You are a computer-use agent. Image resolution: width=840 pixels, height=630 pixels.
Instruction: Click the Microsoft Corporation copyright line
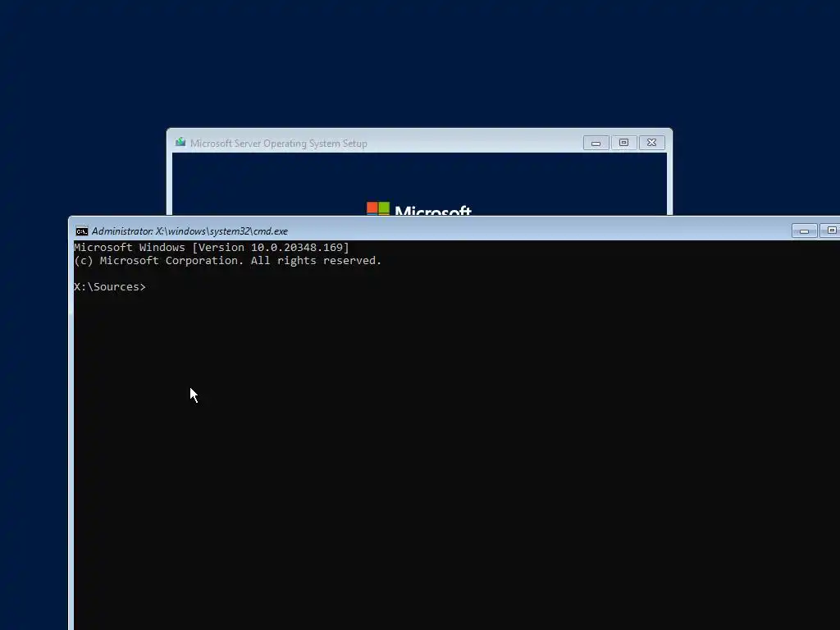tap(228, 261)
